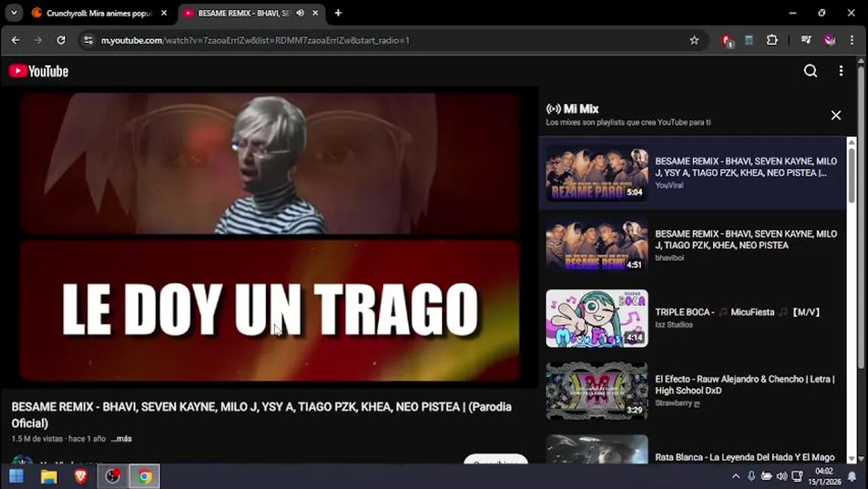Image resolution: width=868 pixels, height=489 pixels.
Task: Open TRIPLE BOCA - MicuFiesta title
Action: (x=738, y=312)
